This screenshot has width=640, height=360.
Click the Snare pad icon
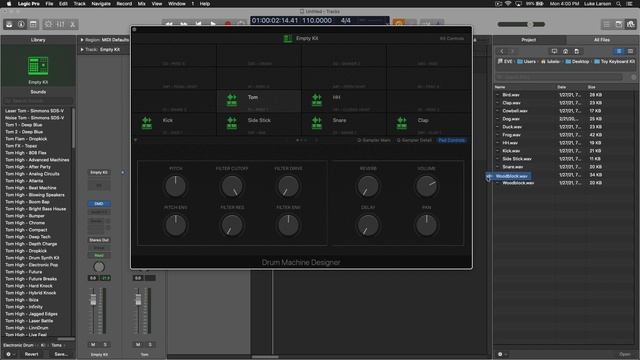click(317, 122)
